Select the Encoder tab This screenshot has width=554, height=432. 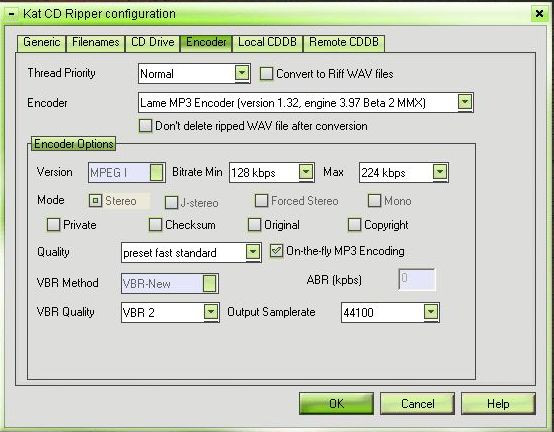tap(206, 43)
